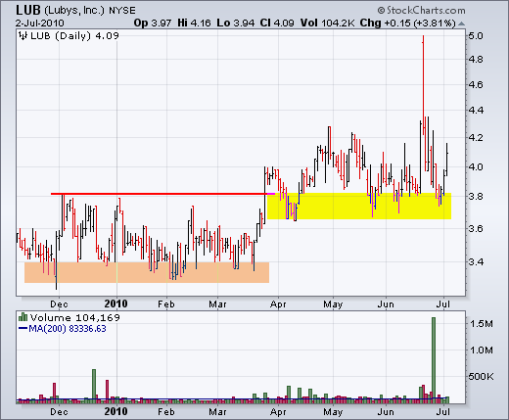Click the May label under the volume panel
509x420 pixels.
coord(333,412)
